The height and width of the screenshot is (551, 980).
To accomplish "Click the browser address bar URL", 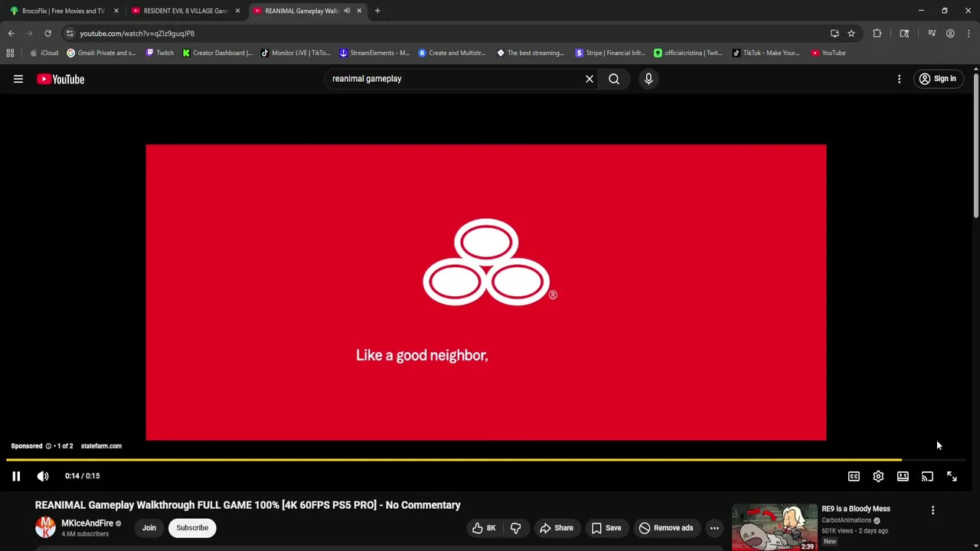I will click(x=137, y=34).
